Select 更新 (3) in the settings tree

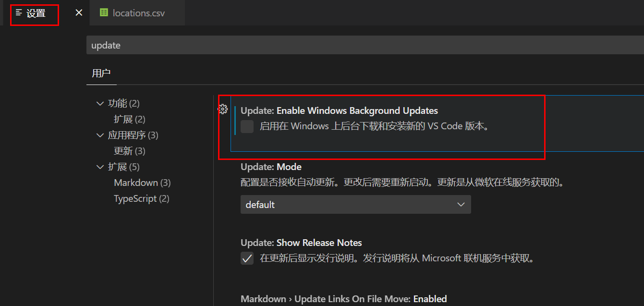coord(129,151)
